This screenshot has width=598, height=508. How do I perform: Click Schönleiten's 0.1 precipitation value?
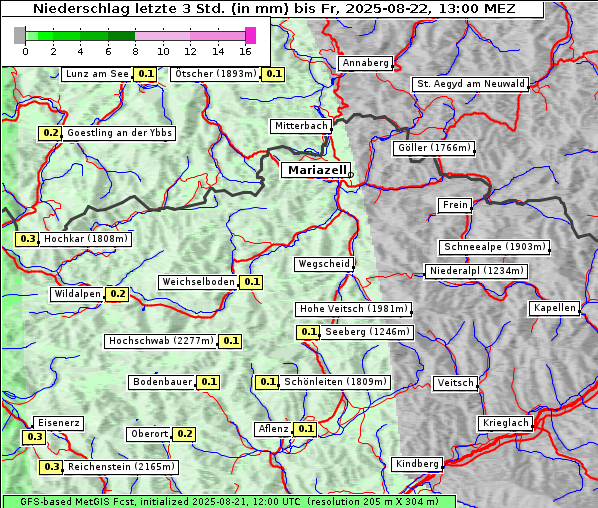point(267,382)
